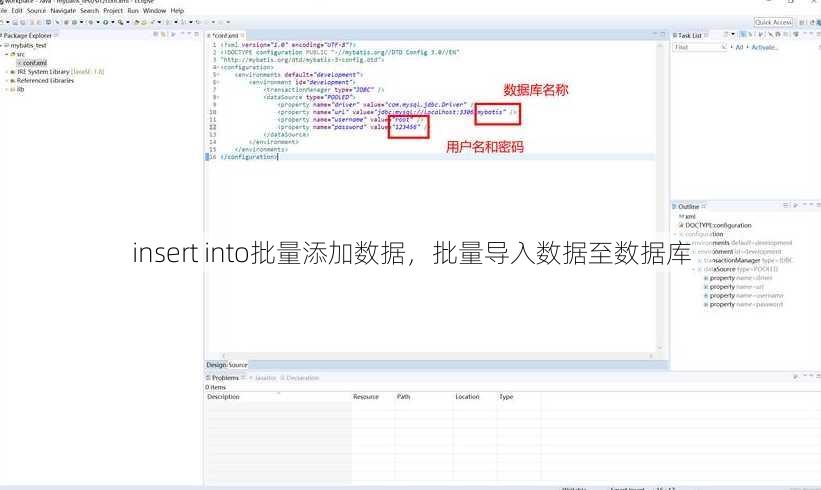Viewport: 821px width, 490px height.
Task: Open the Run menu
Action: click(x=133, y=10)
